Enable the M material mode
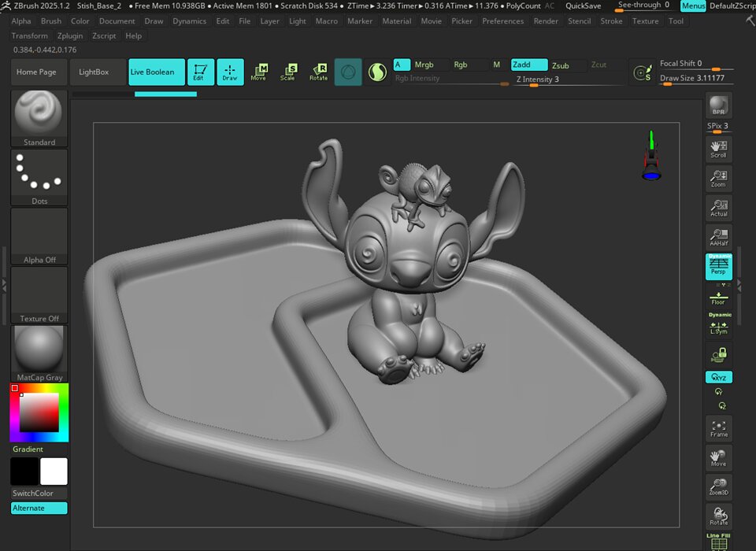 pos(497,65)
